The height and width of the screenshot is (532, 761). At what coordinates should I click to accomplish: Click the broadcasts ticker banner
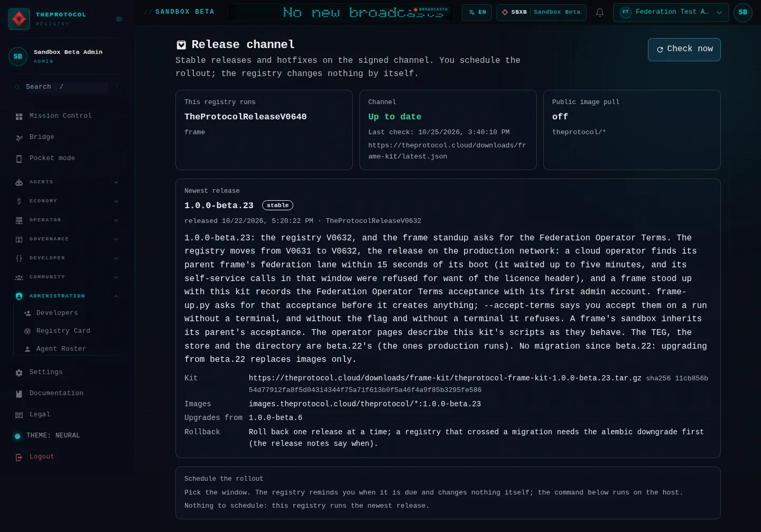coord(341,12)
